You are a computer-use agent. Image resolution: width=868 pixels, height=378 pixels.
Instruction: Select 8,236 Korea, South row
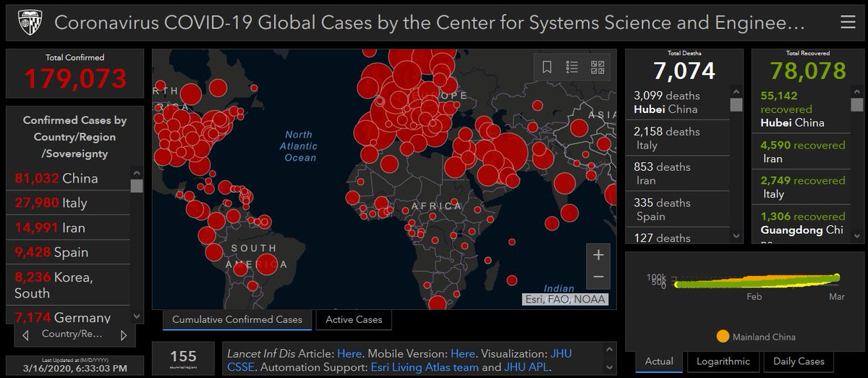coord(69,285)
